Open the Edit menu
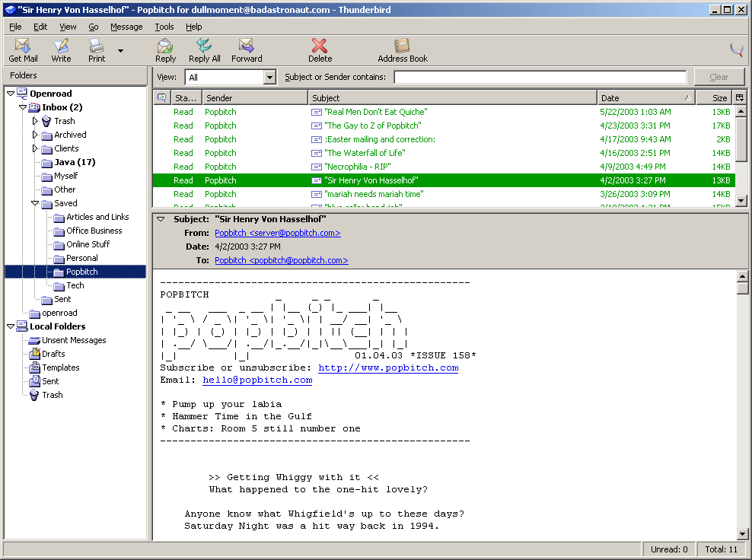The height and width of the screenshot is (560, 752). [40, 27]
